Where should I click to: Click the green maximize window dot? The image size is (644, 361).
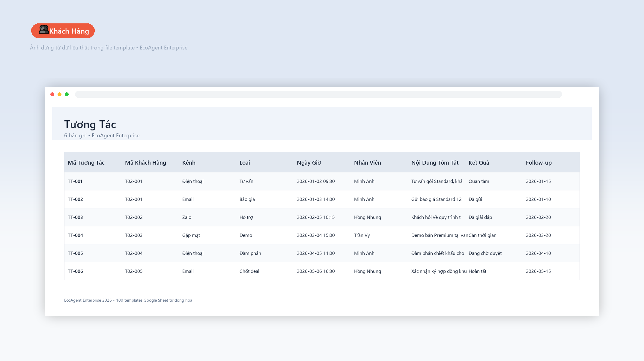[67, 94]
